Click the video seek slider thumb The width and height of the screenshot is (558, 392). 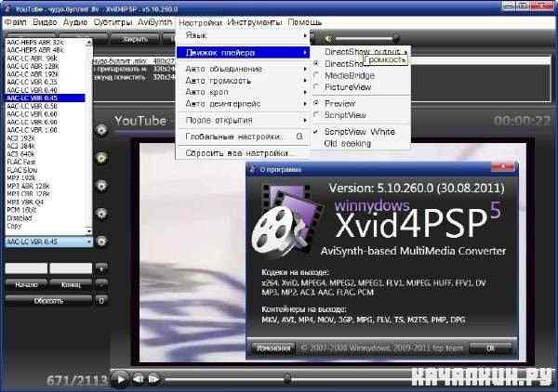[287, 379]
